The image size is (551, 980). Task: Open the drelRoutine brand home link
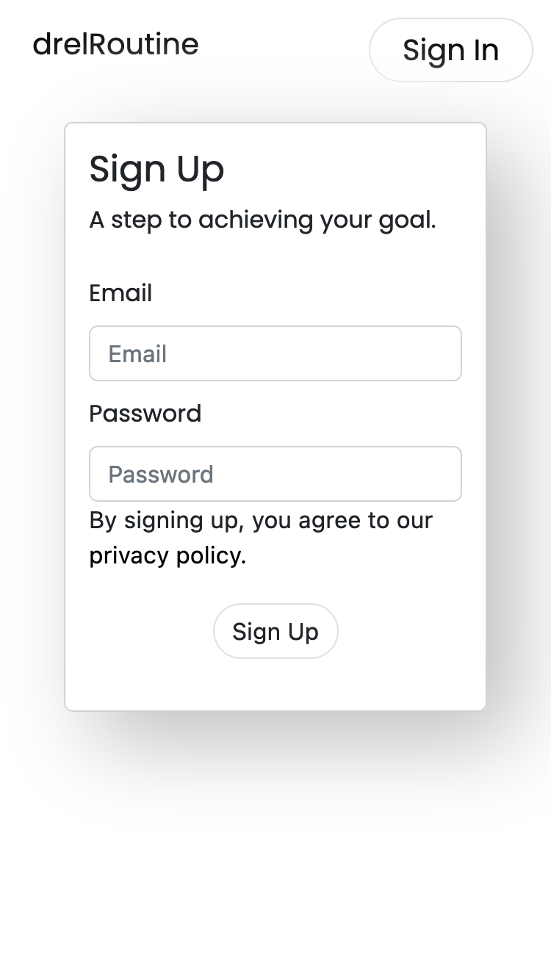115,44
